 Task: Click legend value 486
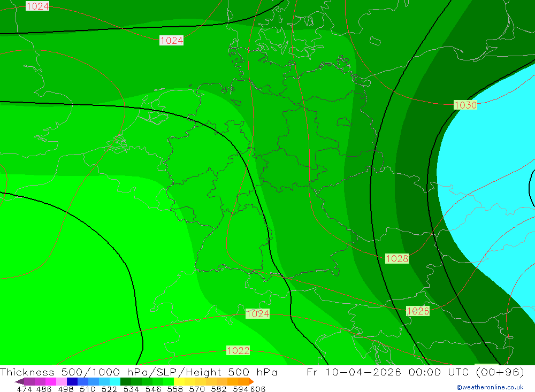coord(44,389)
